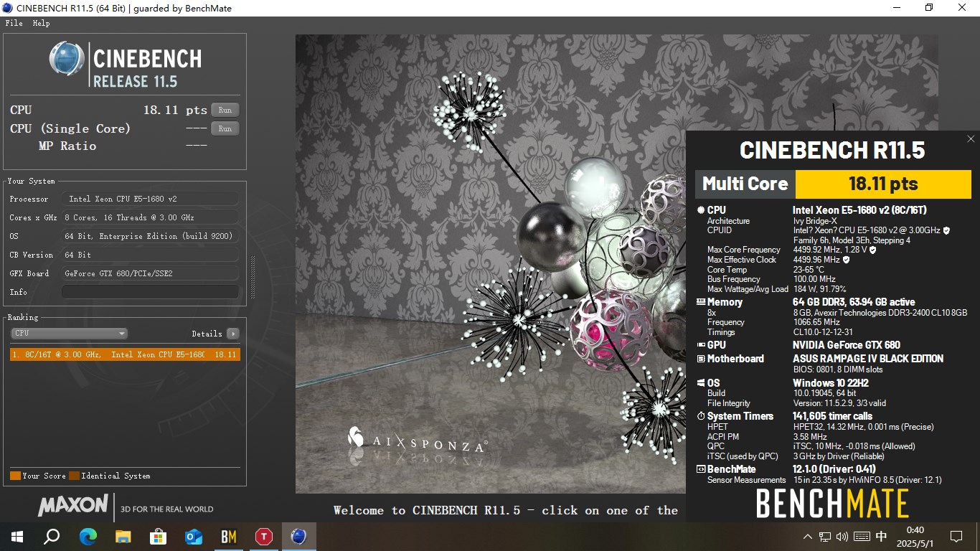Click the Max Core Frequency shield icon
The width and height of the screenshot is (980, 551).
click(873, 250)
